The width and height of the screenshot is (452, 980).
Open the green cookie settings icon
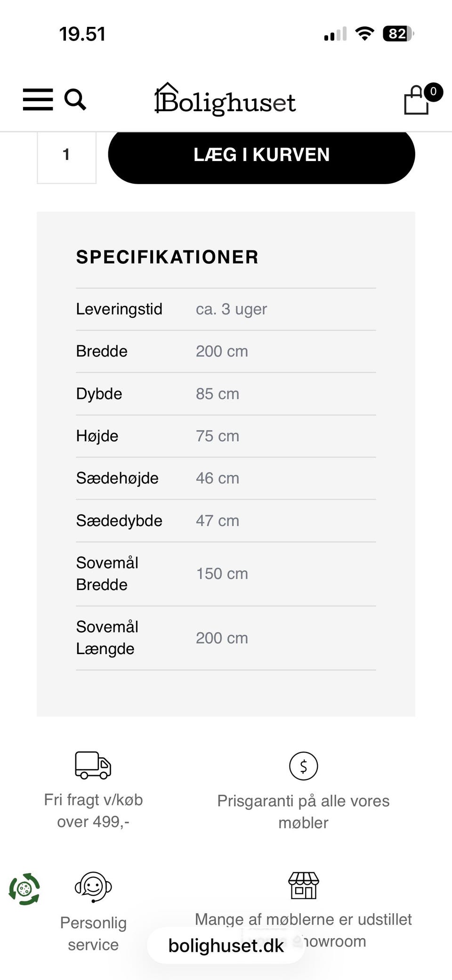click(x=24, y=889)
